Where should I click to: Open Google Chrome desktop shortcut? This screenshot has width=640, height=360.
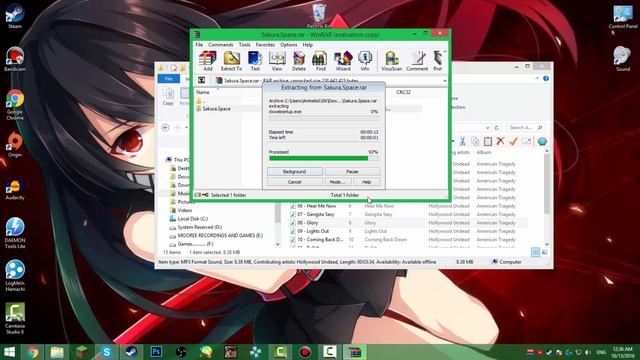pos(15,104)
